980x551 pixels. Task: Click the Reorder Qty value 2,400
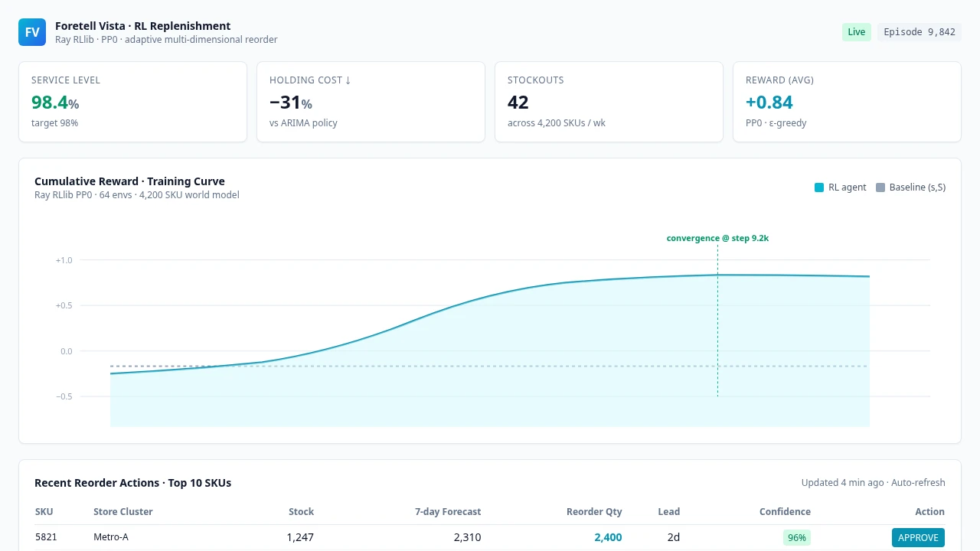pyautogui.click(x=608, y=537)
